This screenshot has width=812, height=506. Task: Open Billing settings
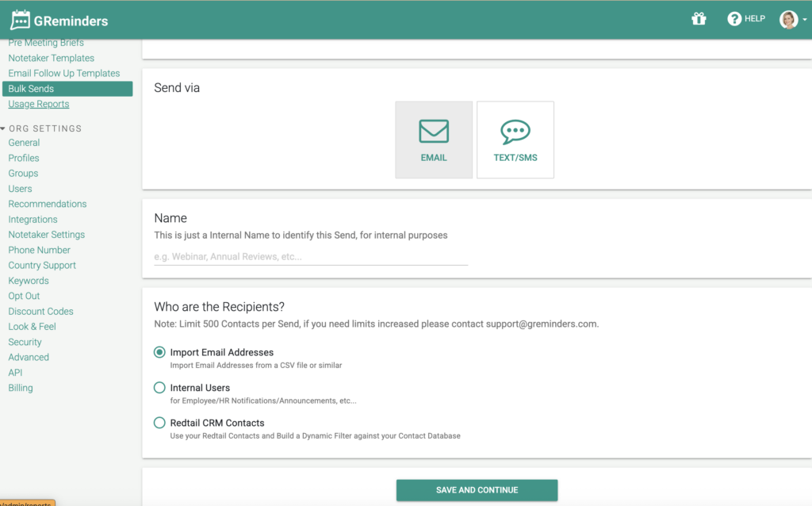click(x=20, y=387)
